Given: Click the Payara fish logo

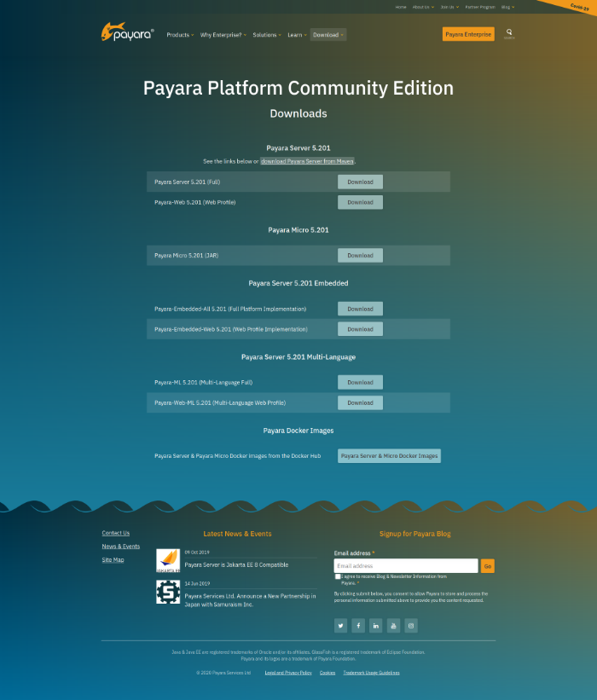Looking at the screenshot, I should 127,32.
